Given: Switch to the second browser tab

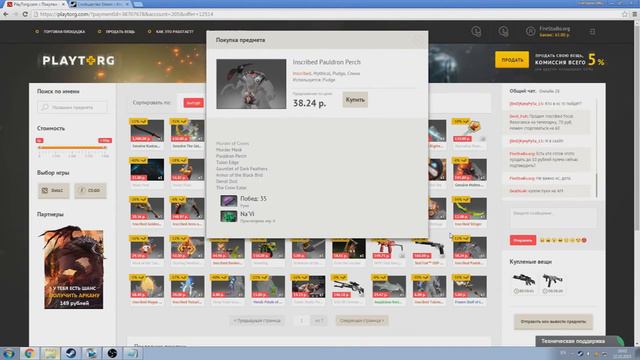Looking at the screenshot, I should [100, 4].
